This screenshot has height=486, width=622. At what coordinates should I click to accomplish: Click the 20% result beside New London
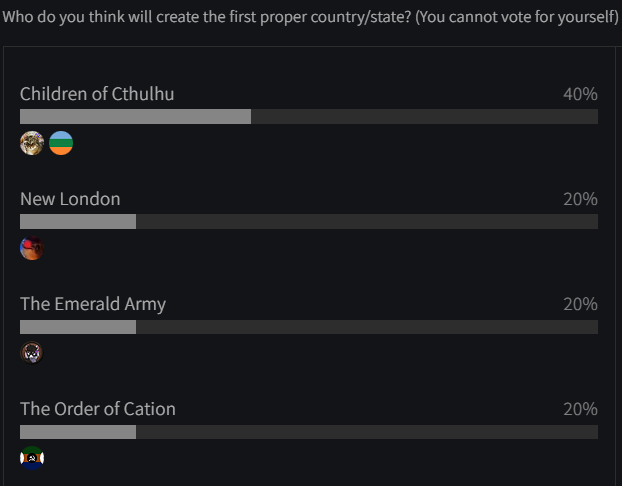pyautogui.click(x=580, y=199)
